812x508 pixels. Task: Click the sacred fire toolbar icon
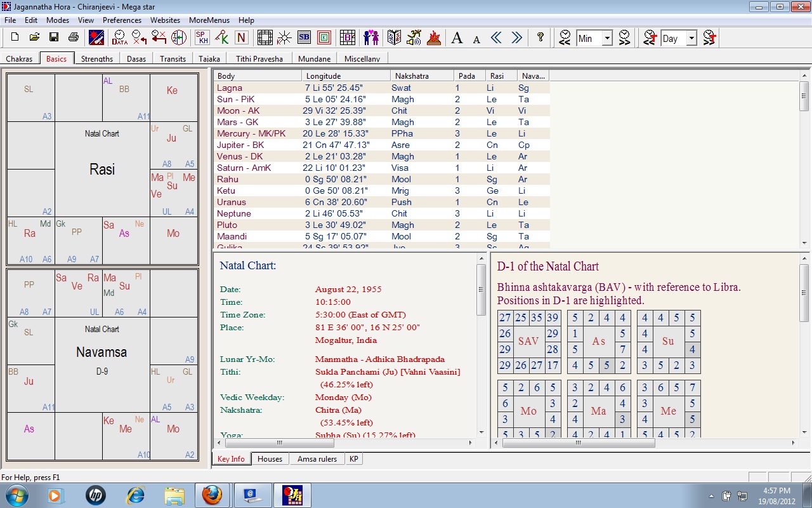[434, 37]
